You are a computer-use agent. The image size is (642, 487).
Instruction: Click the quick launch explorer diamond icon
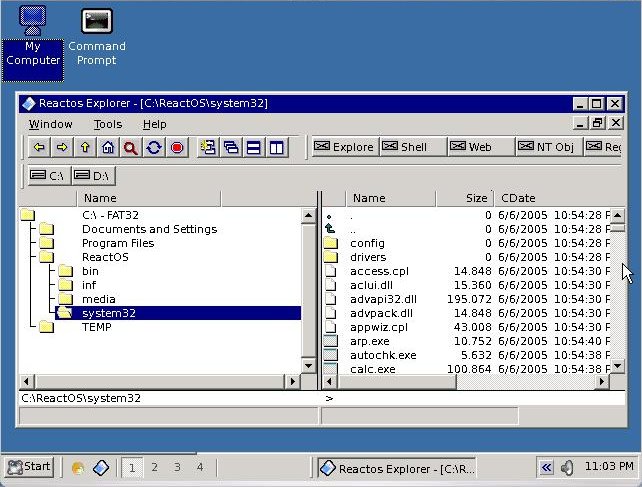(x=101, y=468)
